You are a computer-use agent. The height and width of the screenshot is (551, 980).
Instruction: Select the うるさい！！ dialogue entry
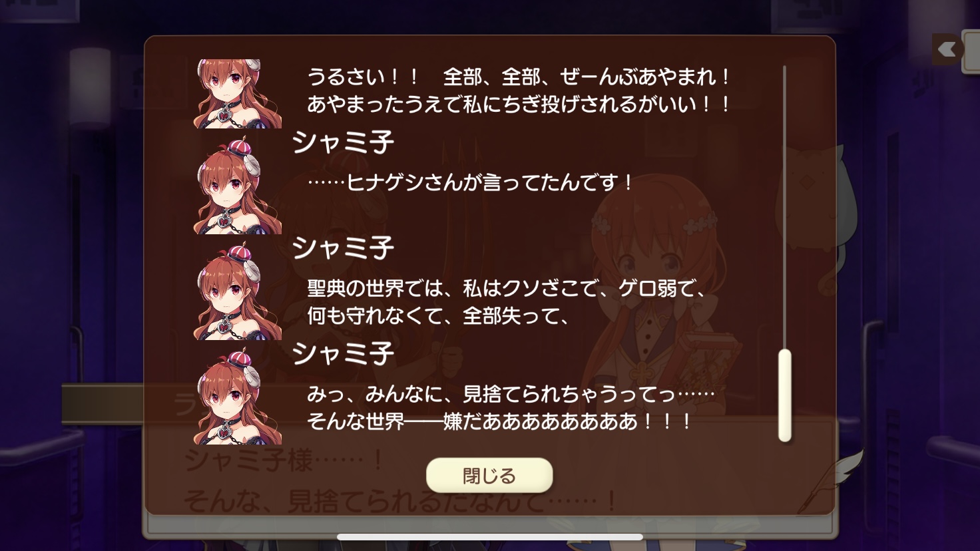519,91
